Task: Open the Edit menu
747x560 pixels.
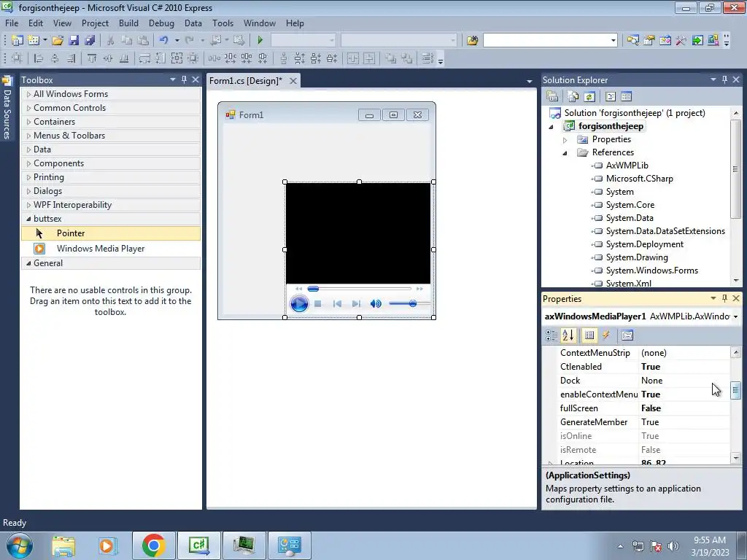Action: [x=36, y=23]
